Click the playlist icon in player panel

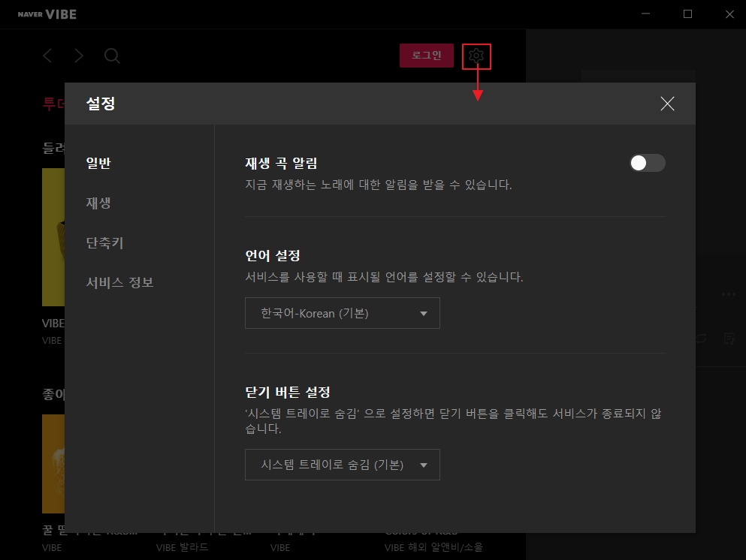[729, 339]
